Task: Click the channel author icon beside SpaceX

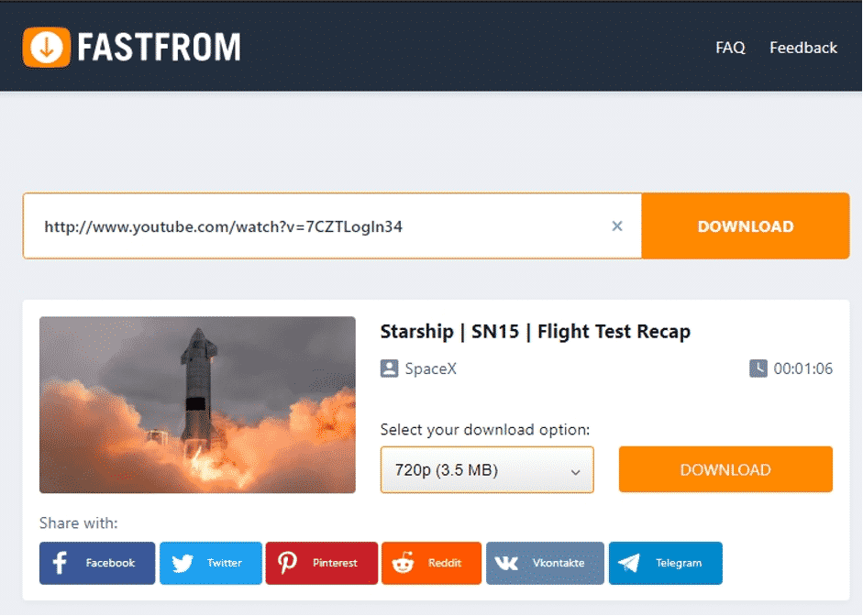Action: (x=389, y=368)
